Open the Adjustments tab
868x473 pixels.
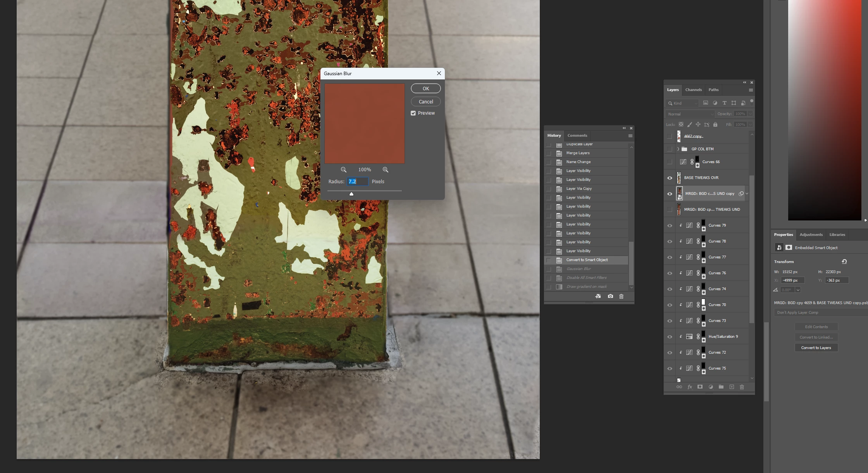pos(811,235)
